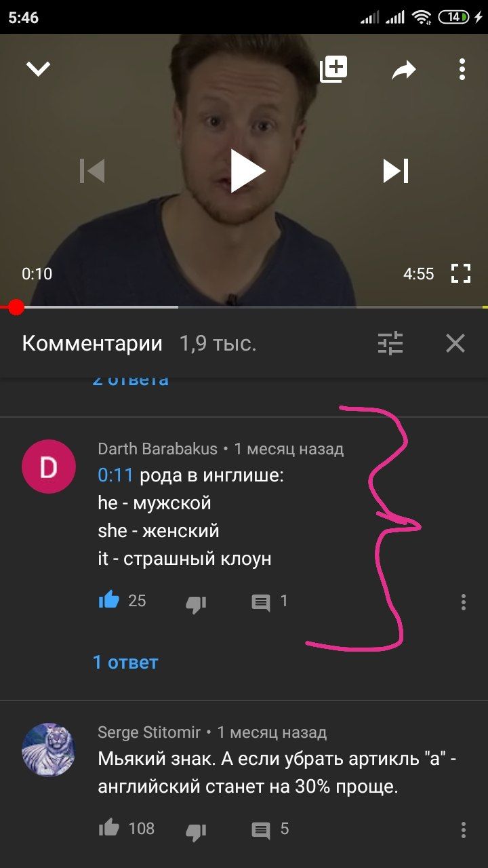Tap the share arrow icon

coord(404,69)
